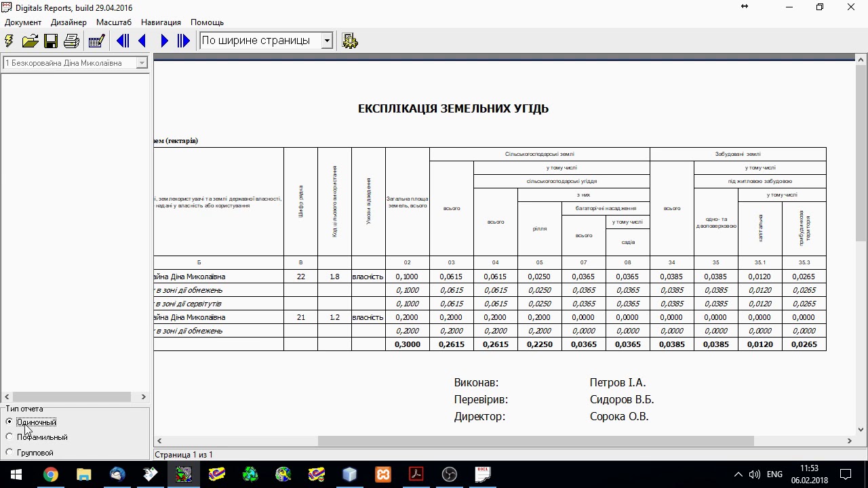The width and height of the screenshot is (868, 488).
Task: Open the notification center icon
Action: point(846,474)
